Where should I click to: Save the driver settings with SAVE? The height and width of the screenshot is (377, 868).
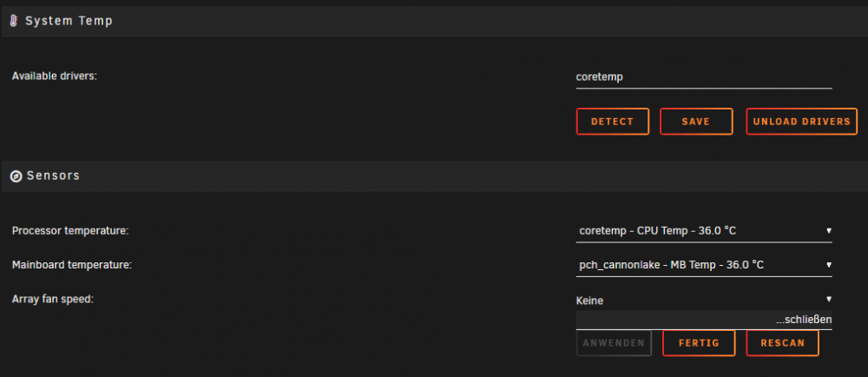coord(696,122)
